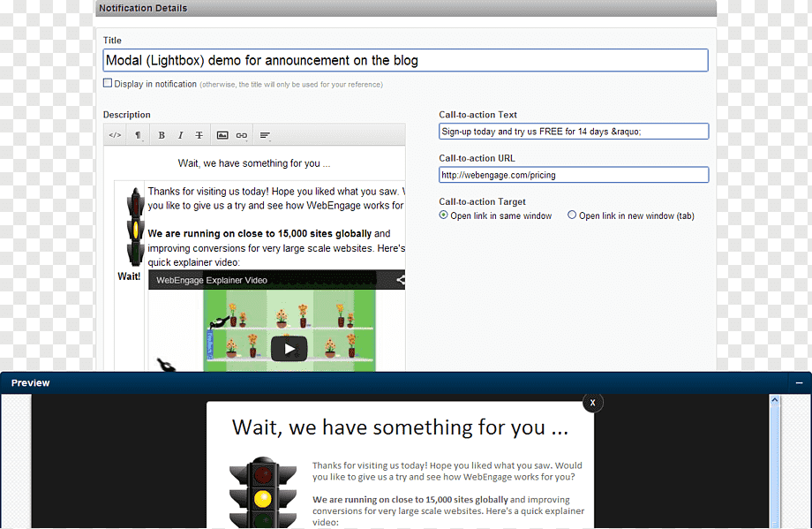Click the 'Wait, we have something for you' editor heading
Screen dimensions: 812x529
click(x=254, y=163)
